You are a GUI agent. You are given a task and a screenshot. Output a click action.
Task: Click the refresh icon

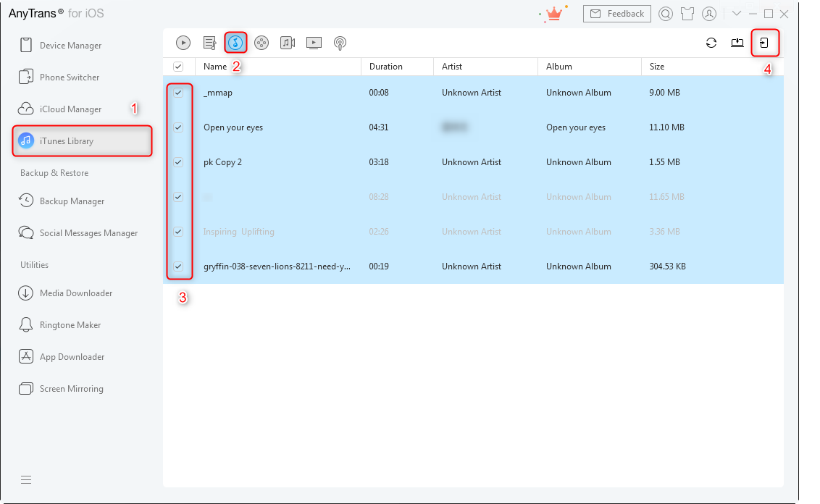(x=711, y=43)
